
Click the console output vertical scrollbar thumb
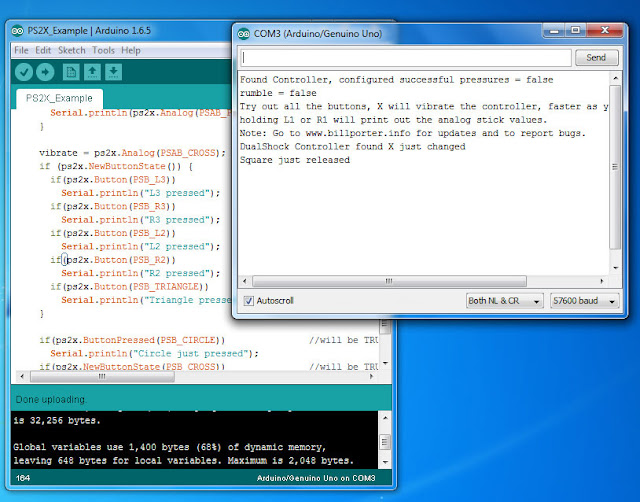point(385,442)
